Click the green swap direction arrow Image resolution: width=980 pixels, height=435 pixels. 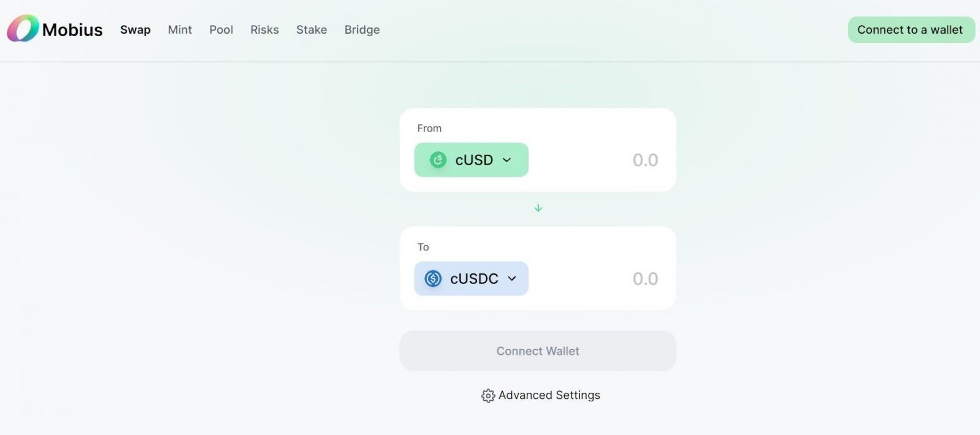pos(538,208)
